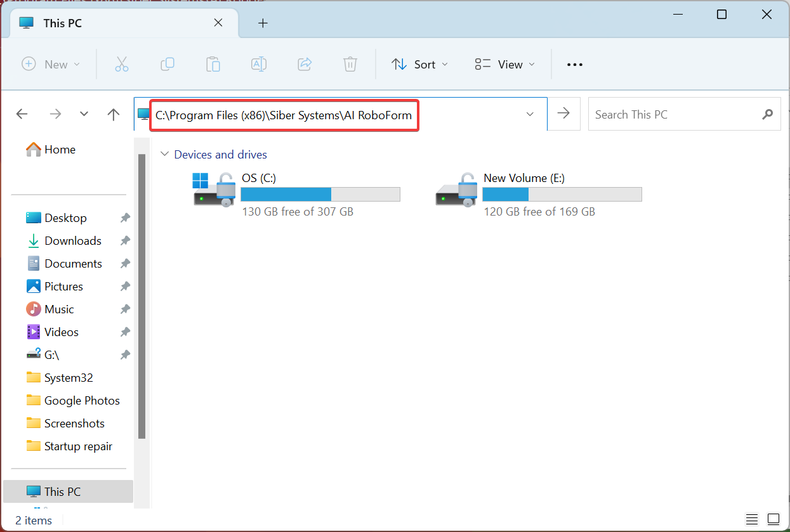This screenshot has height=532, width=790.
Task: Click the '2 items' status text
Action: pos(34,520)
